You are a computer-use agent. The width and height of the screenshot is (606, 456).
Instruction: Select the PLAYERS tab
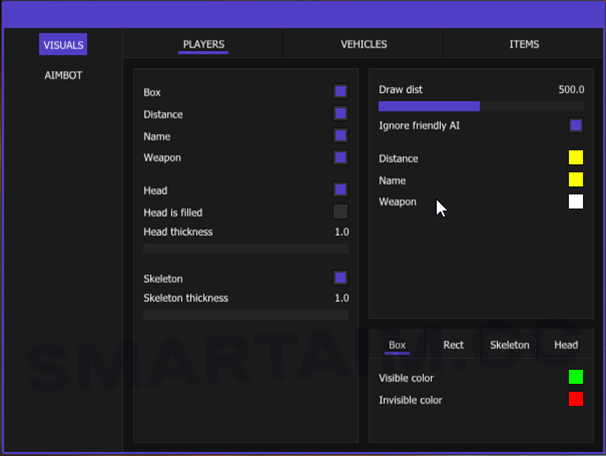point(204,44)
